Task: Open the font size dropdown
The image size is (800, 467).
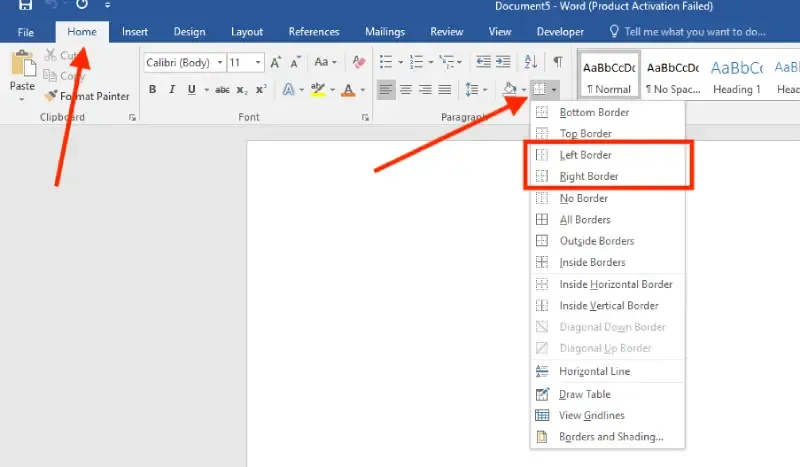Action: tap(258, 63)
